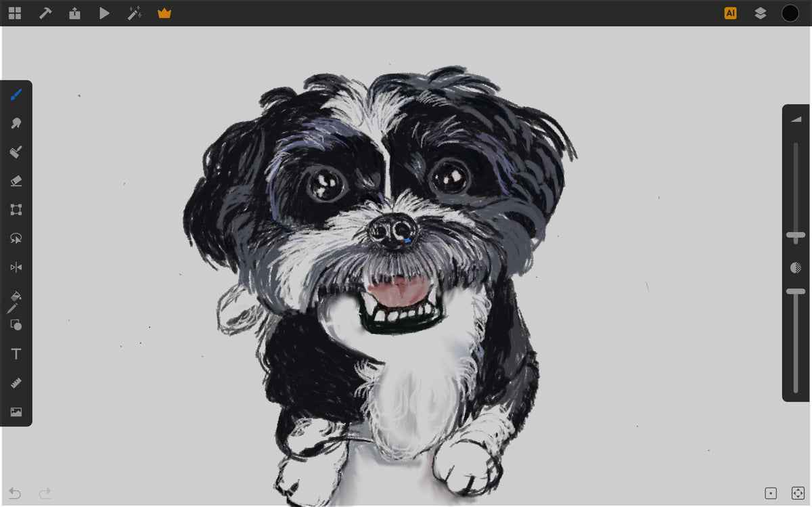Open the magic wand filters
The height and width of the screenshot is (507, 812).
[x=135, y=13]
